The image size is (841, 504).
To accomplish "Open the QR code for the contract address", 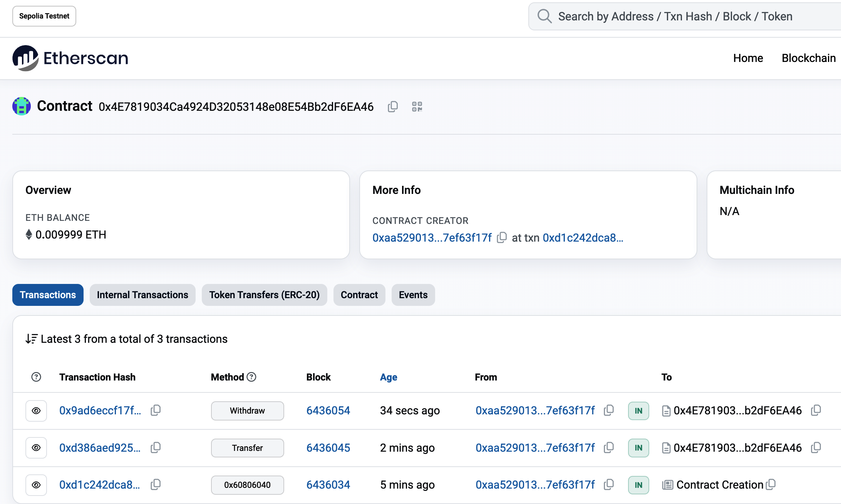I will point(417,107).
